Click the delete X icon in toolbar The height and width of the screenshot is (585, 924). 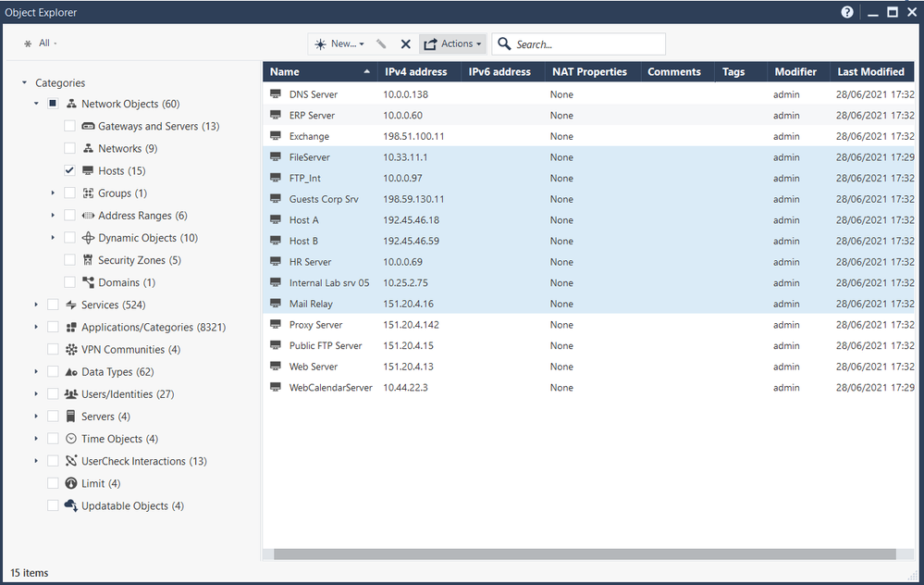pos(405,44)
